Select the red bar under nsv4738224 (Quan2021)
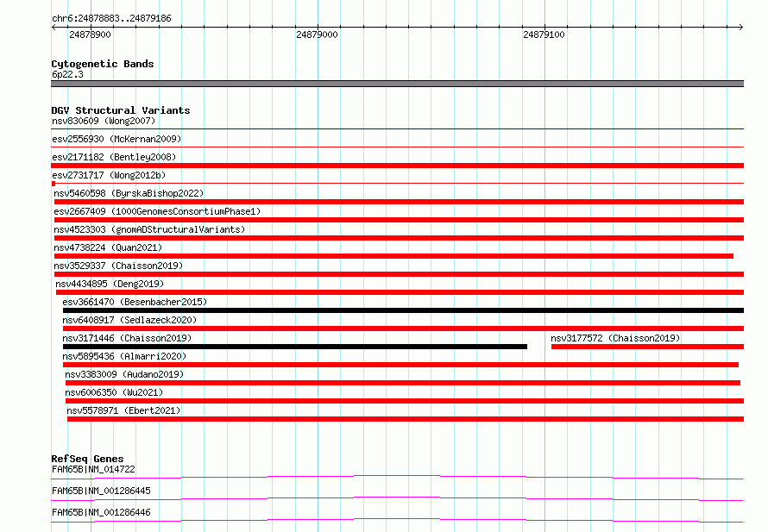The image size is (768, 532). (x=393, y=256)
